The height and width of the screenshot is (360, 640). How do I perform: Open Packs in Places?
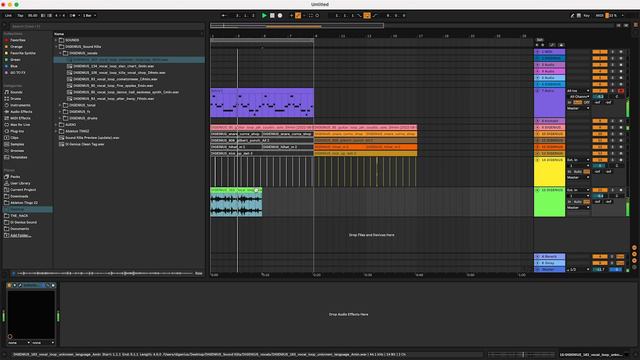point(15,177)
